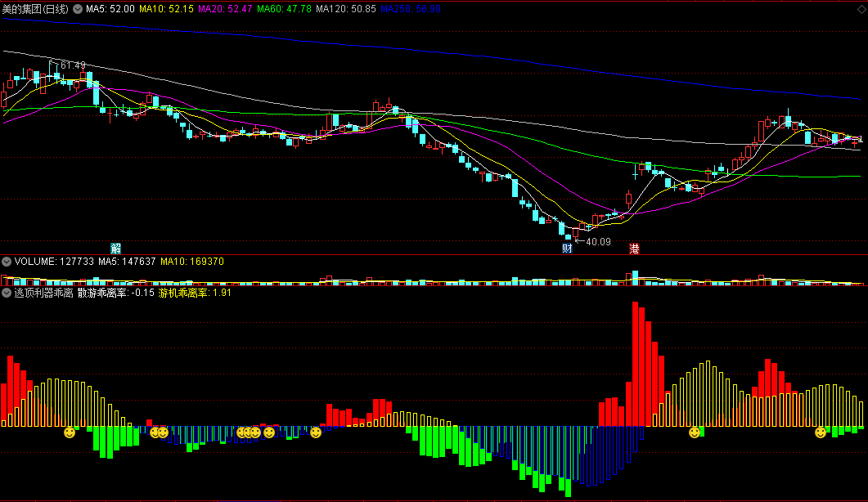Click the diamond icon at top right corner
This screenshot has height=502, width=868.
click(861, 9)
